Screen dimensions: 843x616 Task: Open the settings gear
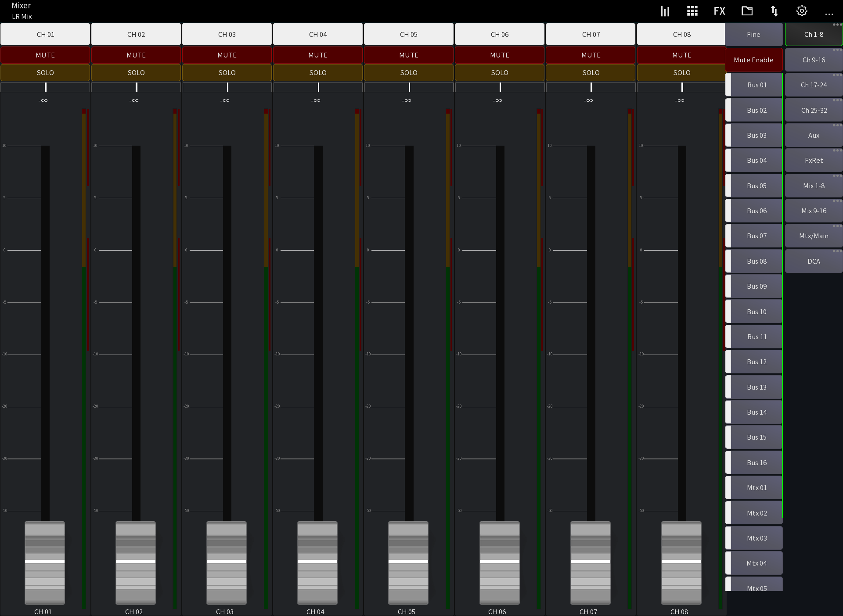[x=802, y=11]
